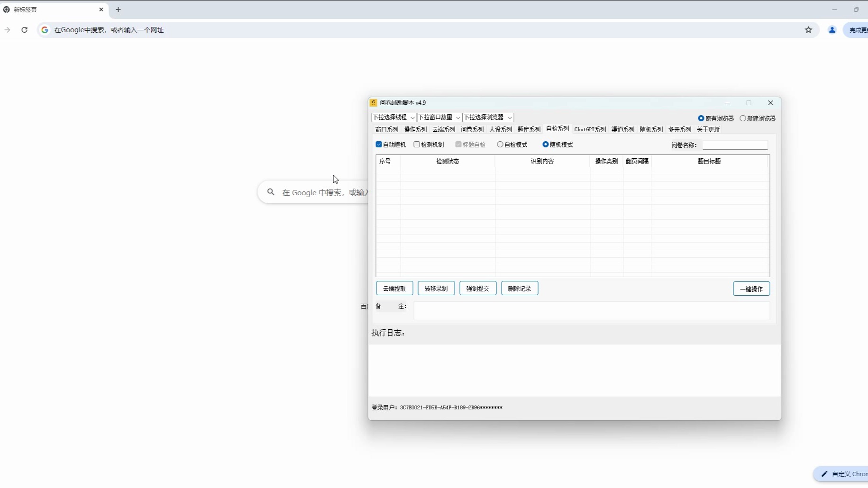Click 强制提交 button
This screenshot has height=488, width=868.
click(478, 289)
